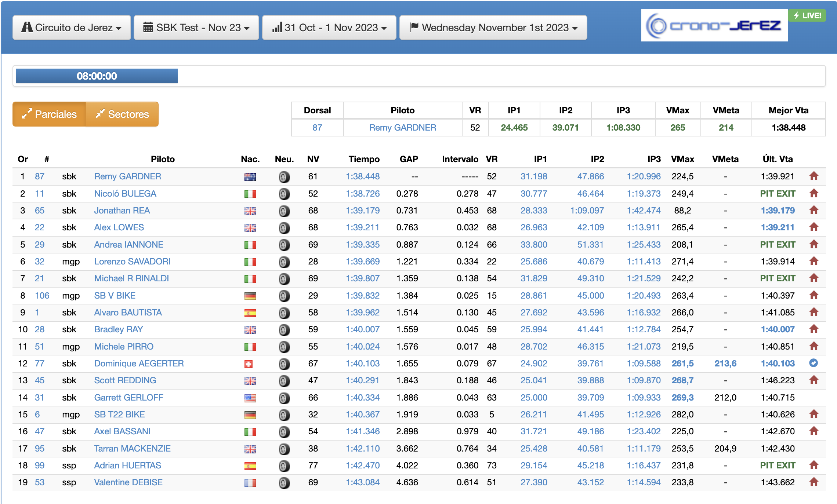The height and width of the screenshot is (504, 837).
Task: Click the Swiss flag in Dominique AEGERTER's row
Action: [249, 364]
